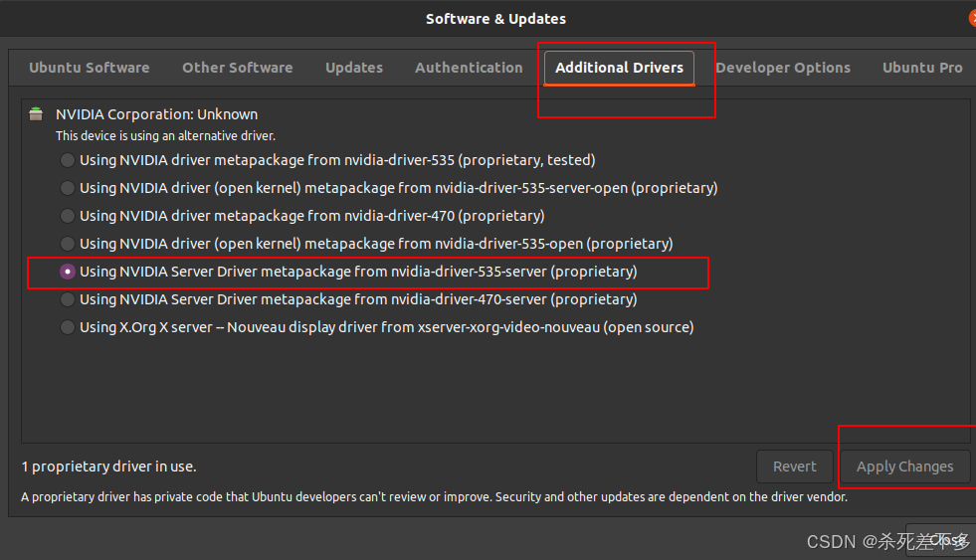976x560 pixels.
Task: Click the proprietary driver private code notice text
Action: pos(434,497)
